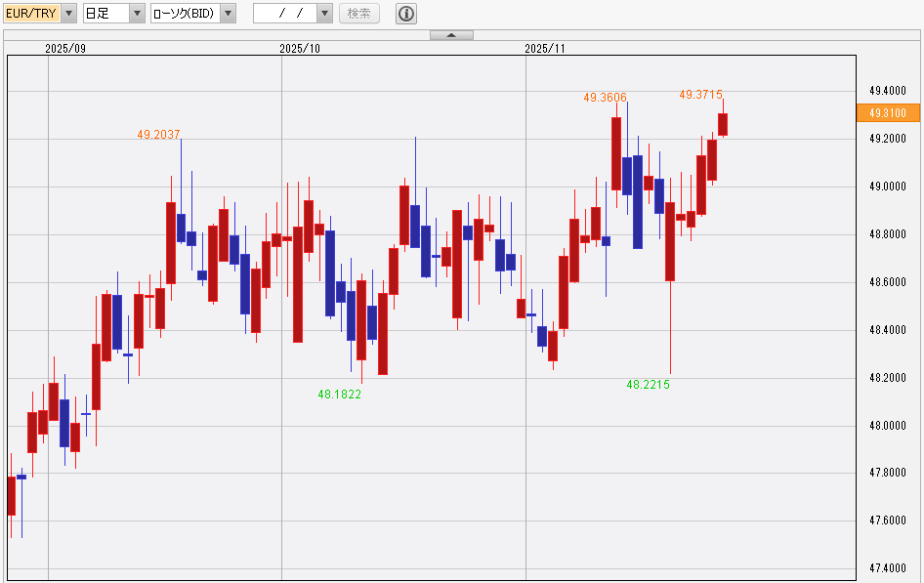Collapse the top panel with the up arrow
This screenshot has width=924, height=583.
(x=451, y=35)
